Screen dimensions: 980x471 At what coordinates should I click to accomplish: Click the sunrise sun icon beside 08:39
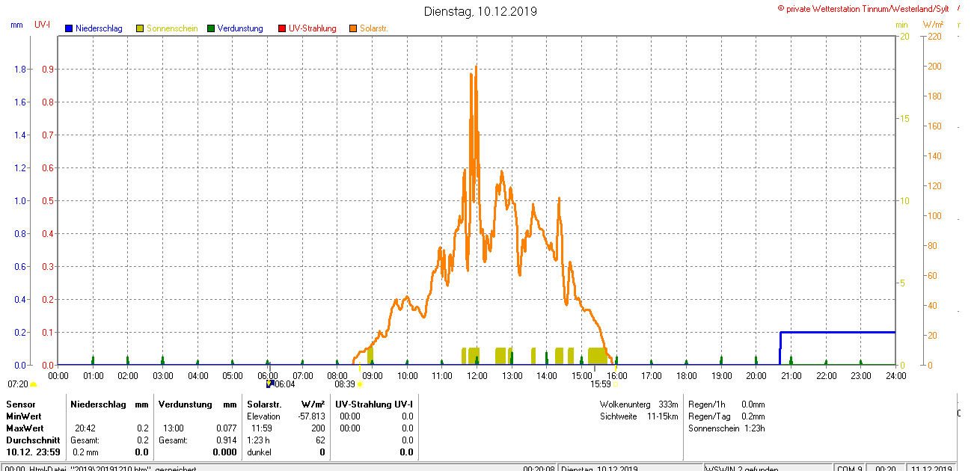360,384
